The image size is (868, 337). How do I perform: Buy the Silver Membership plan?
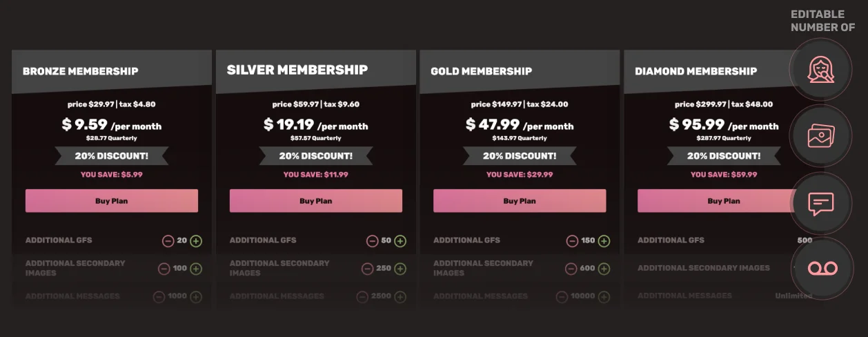pyautogui.click(x=316, y=201)
